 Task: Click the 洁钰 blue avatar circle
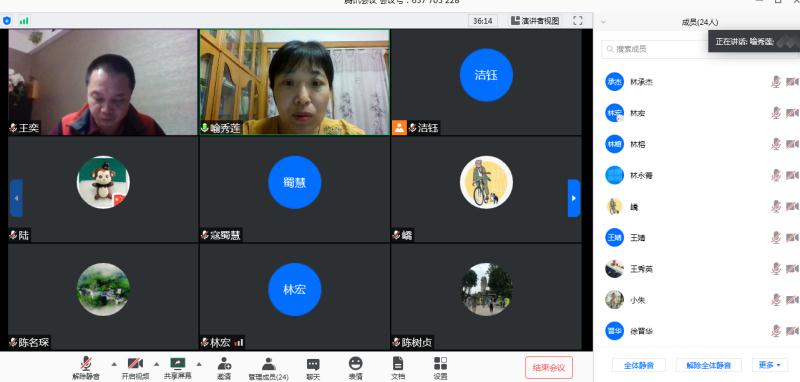click(486, 75)
